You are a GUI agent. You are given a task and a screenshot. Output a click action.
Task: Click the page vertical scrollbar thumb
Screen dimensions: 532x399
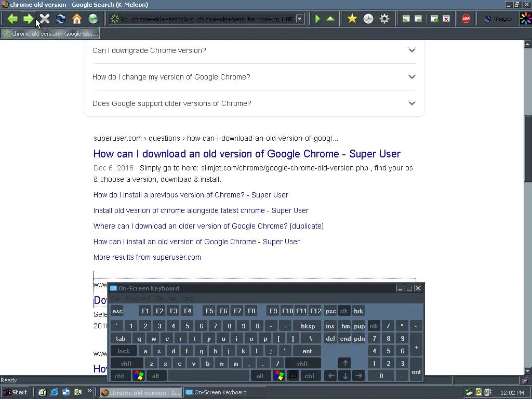(x=528, y=149)
